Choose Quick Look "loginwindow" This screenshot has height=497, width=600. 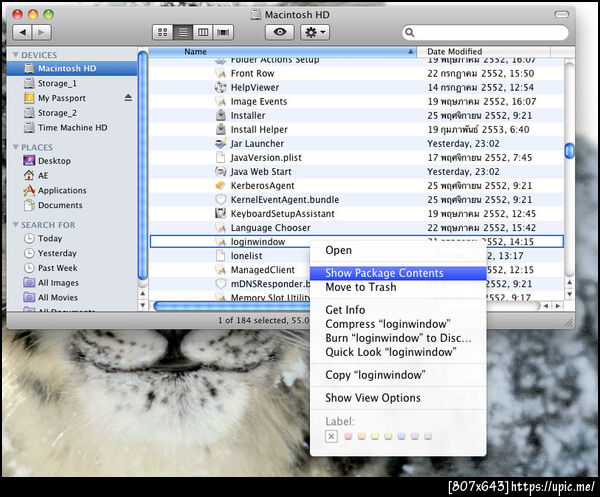point(398,352)
